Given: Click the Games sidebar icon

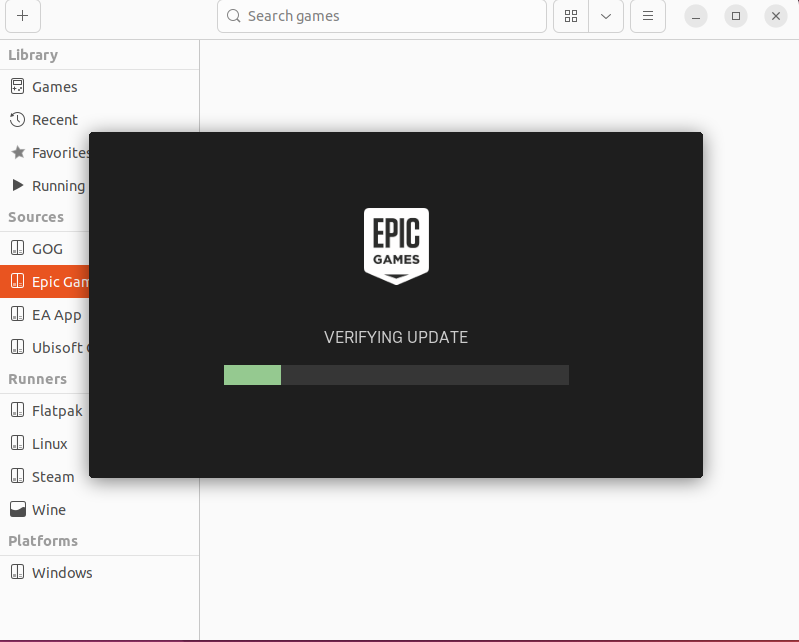Looking at the screenshot, I should click(17, 87).
